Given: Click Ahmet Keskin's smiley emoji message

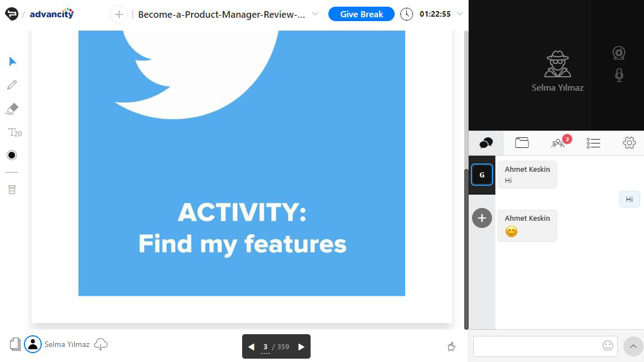Looking at the screenshot, I should pyautogui.click(x=527, y=226).
